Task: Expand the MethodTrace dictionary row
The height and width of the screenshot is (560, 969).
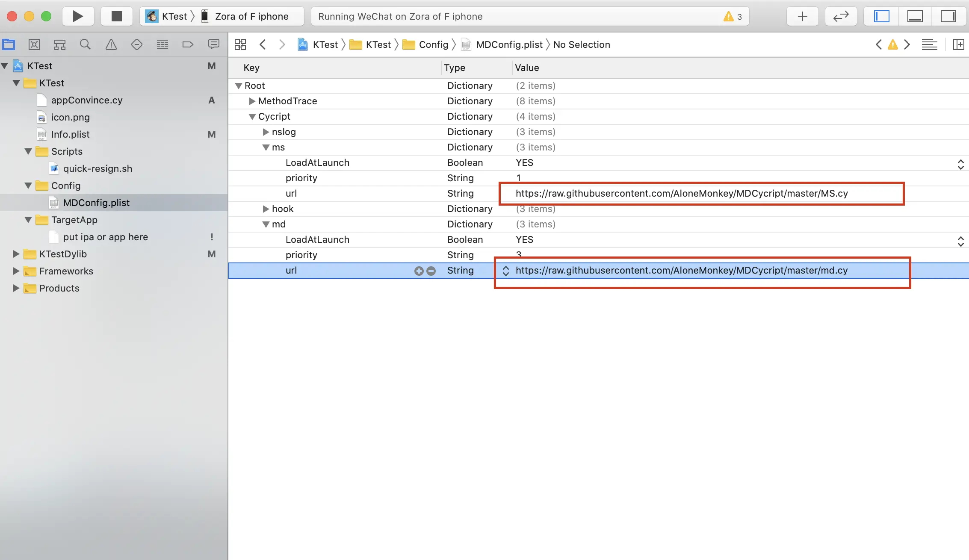Action: (x=252, y=101)
